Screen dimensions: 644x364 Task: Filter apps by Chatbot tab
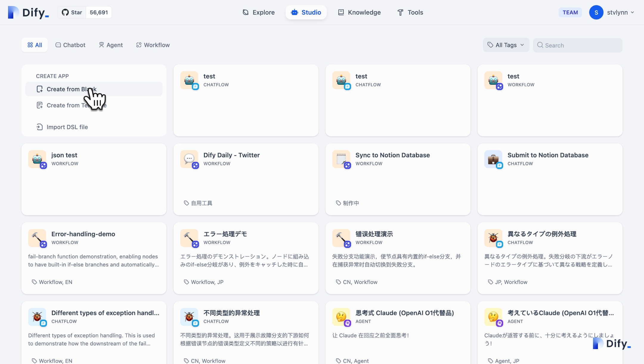(x=70, y=45)
